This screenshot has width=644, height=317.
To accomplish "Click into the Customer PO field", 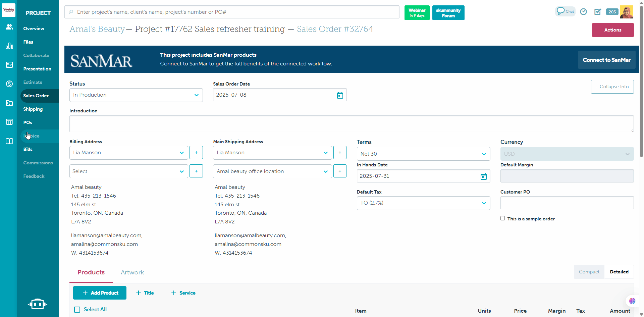I will coord(567,203).
